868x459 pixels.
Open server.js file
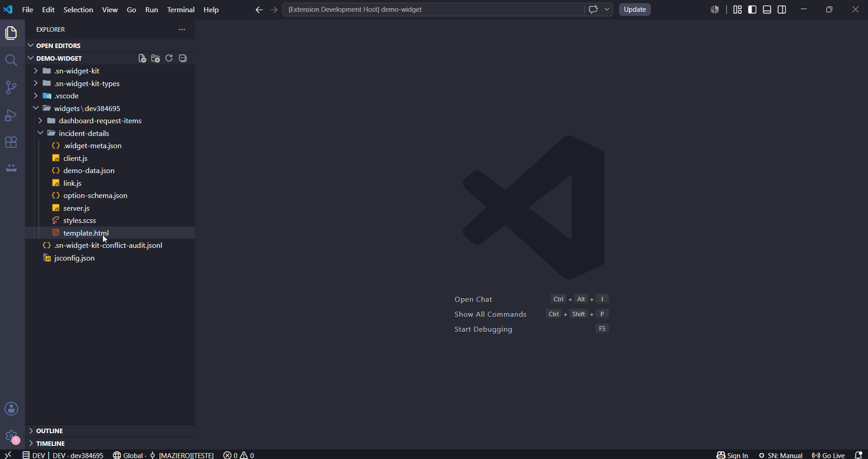pos(110,208)
